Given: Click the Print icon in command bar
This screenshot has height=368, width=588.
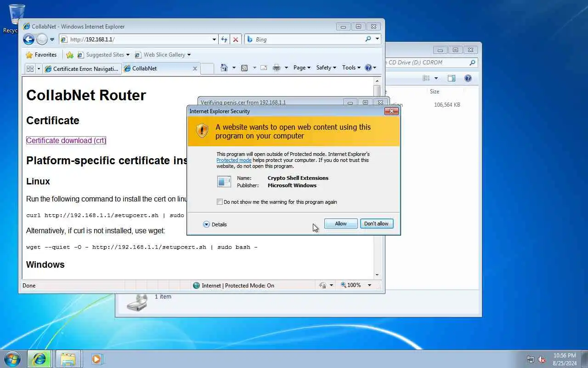Looking at the screenshot, I should pos(277,68).
